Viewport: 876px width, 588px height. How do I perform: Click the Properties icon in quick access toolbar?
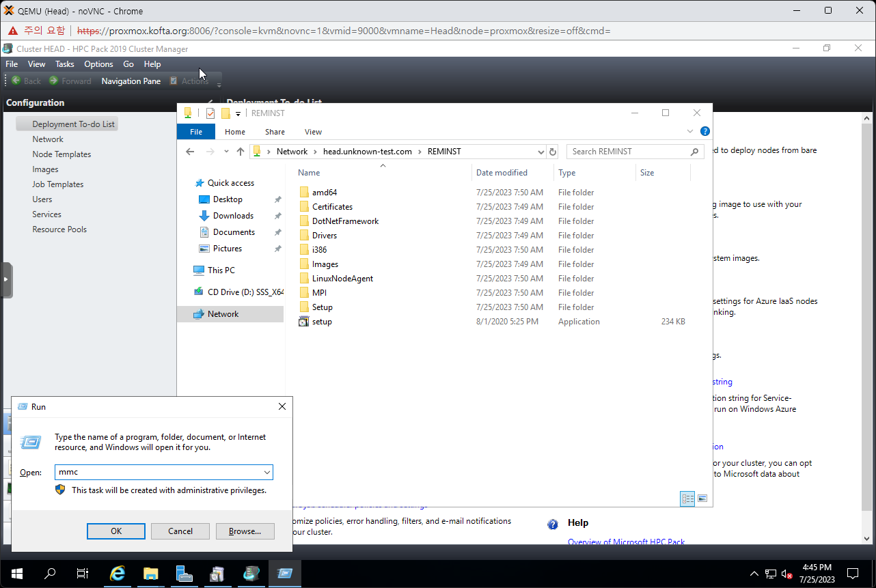[210, 113]
